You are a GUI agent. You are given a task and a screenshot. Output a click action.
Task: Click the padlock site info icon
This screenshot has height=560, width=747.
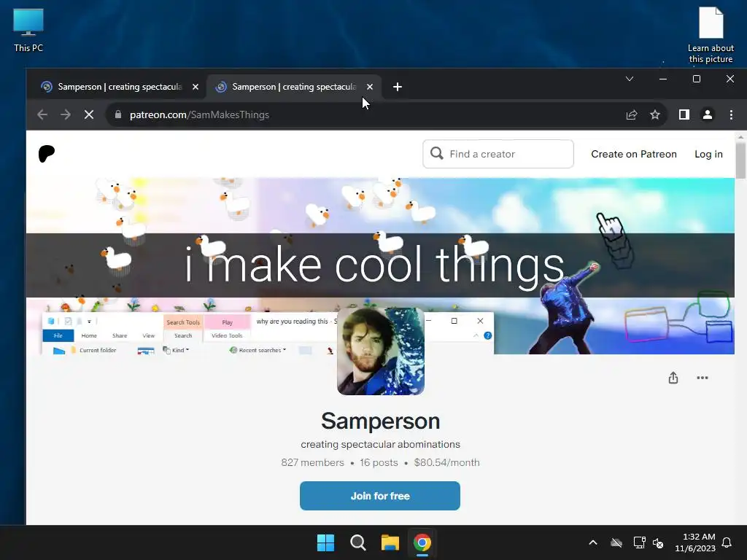pyautogui.click(x=118, y=114)
